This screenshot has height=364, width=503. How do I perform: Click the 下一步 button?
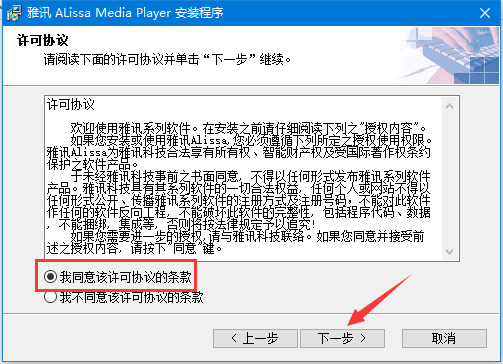coord(342,339)
